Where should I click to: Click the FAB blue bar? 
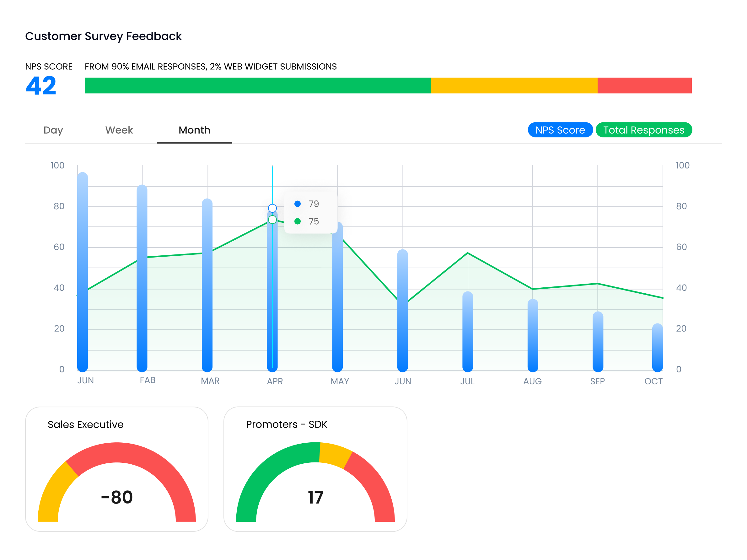tap(142, 278)
